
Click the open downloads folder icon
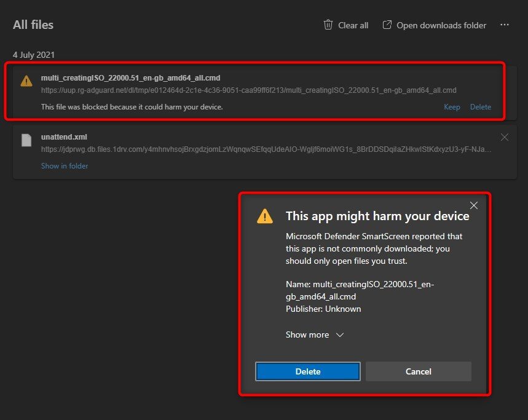[387, 25]
